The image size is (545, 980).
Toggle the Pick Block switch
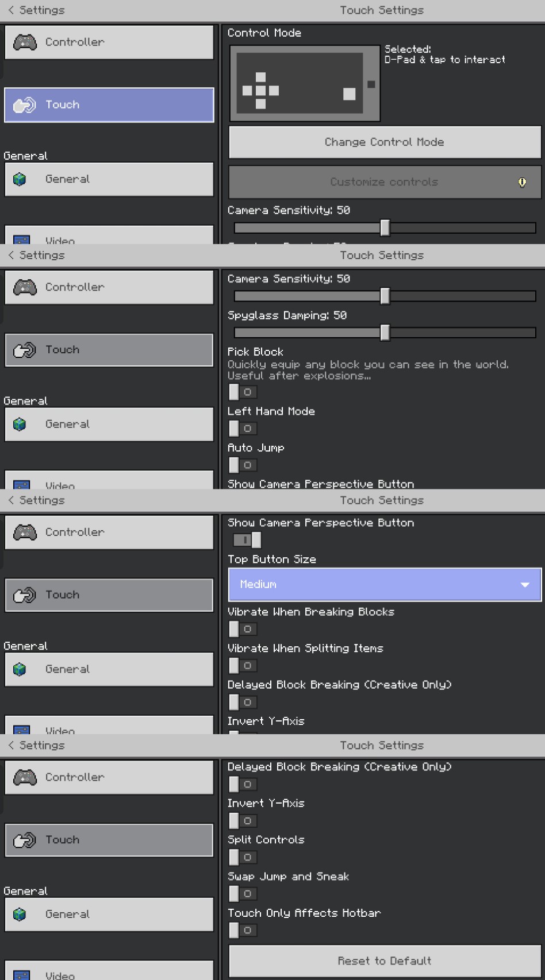point(242,392)
